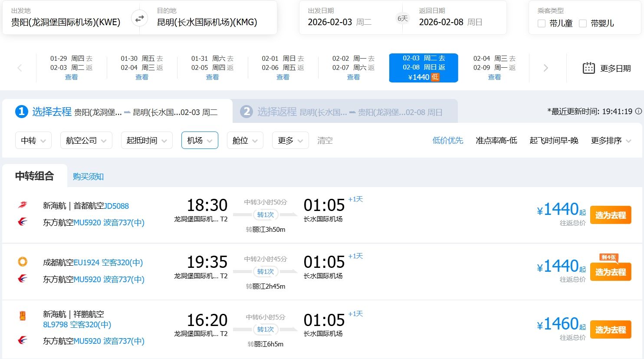Open the 航空公司 filter dropdown

click(86, 141)
